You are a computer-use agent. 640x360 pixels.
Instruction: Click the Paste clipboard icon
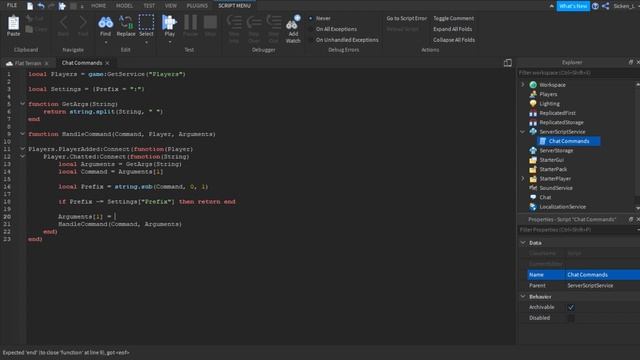tap(13, 23)
